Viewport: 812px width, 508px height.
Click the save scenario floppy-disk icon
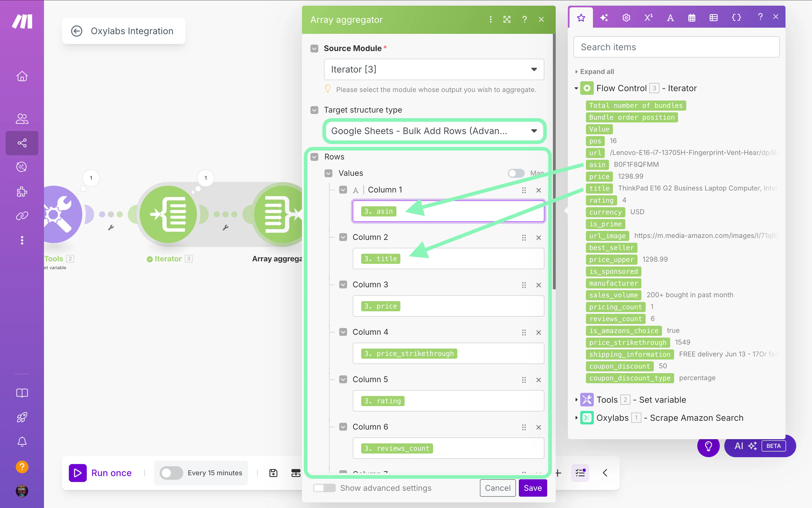[273, 473]
